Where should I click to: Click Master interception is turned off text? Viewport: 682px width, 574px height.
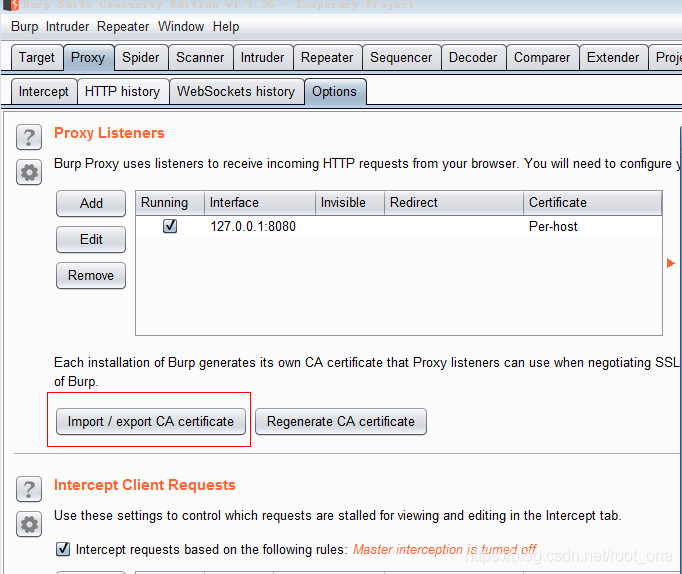click(x=445, y=549)
